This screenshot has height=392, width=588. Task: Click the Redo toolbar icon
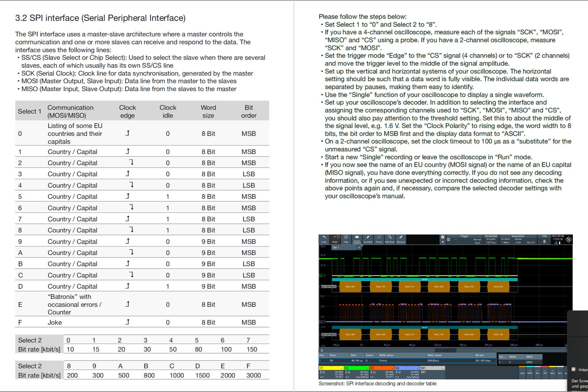tap(336, 239)
